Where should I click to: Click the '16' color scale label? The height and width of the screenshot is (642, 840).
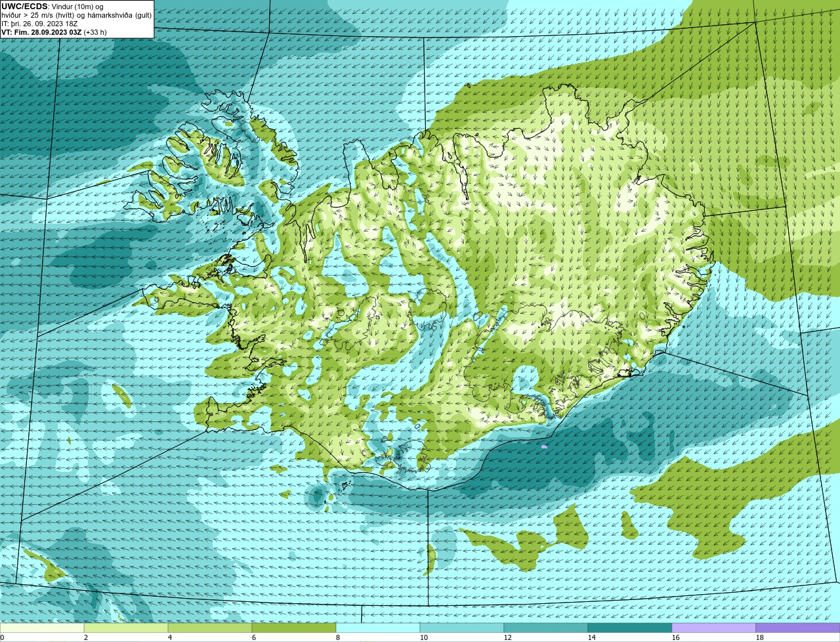676,637
